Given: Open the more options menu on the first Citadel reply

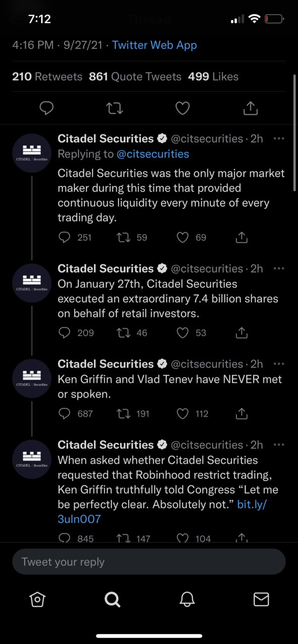Looking at the screenshot, I should pos(278,138).
